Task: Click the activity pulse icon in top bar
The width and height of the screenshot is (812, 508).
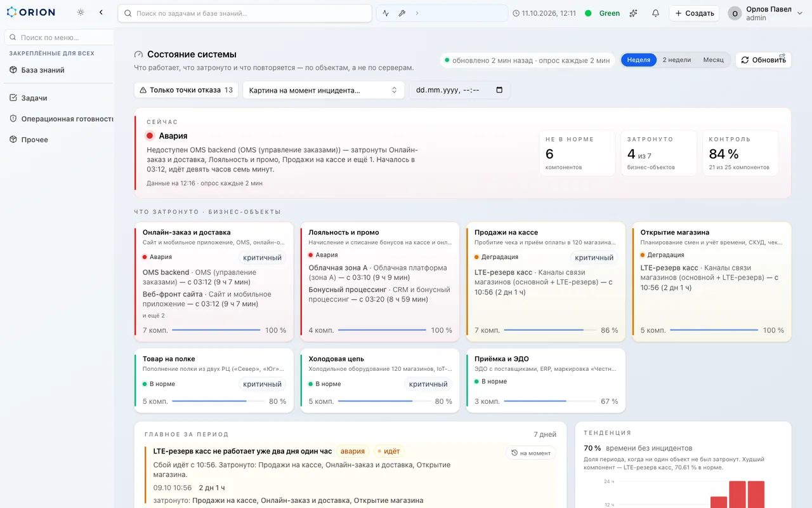Action: pos(386,13)
